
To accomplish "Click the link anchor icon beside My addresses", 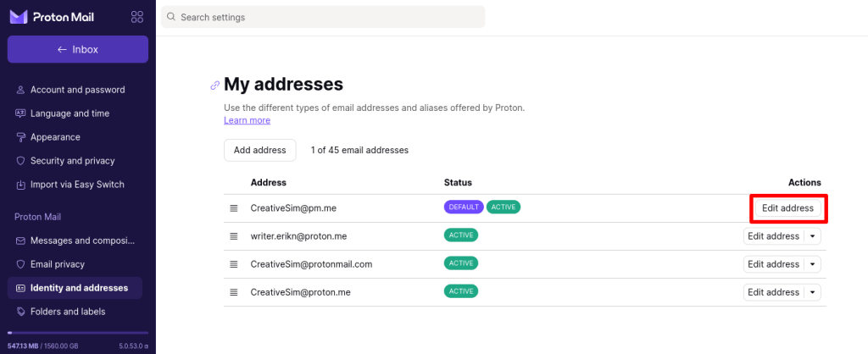I will click(x=215, y=85).
